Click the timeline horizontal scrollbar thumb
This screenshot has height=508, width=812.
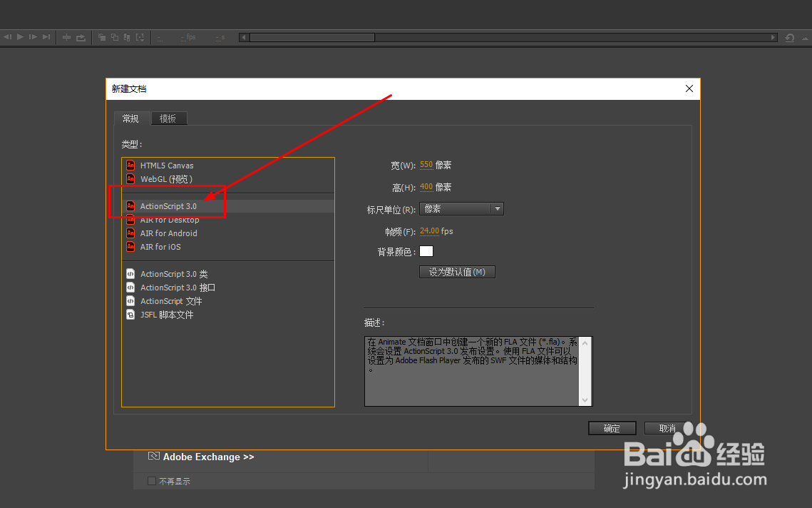312,37
